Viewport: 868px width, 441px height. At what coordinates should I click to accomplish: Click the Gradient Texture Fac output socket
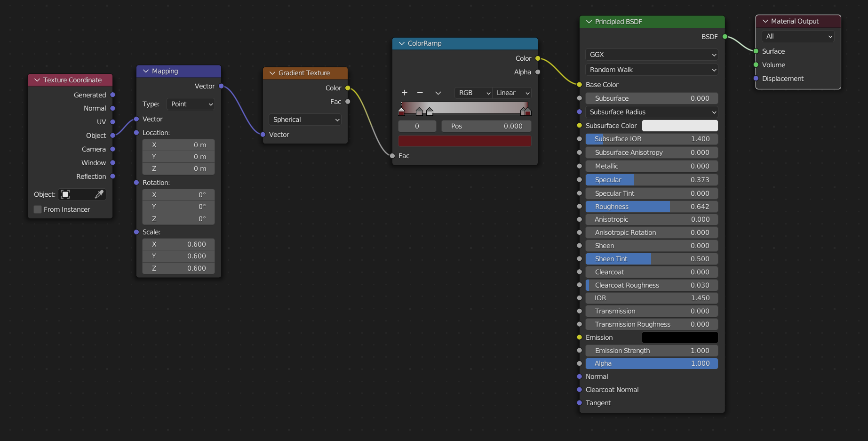[348, 102]
